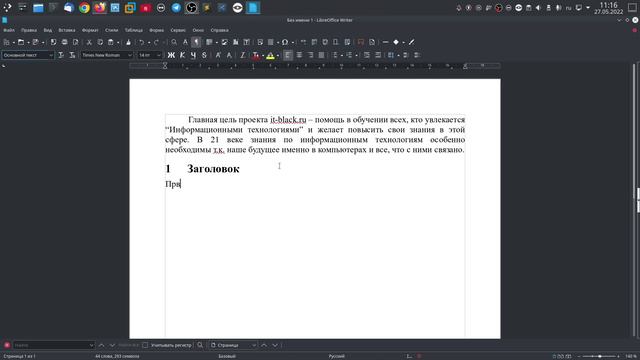Open the Times New Roman font dropdown
The height and width of the screenshot is (360, 640).
130,55
